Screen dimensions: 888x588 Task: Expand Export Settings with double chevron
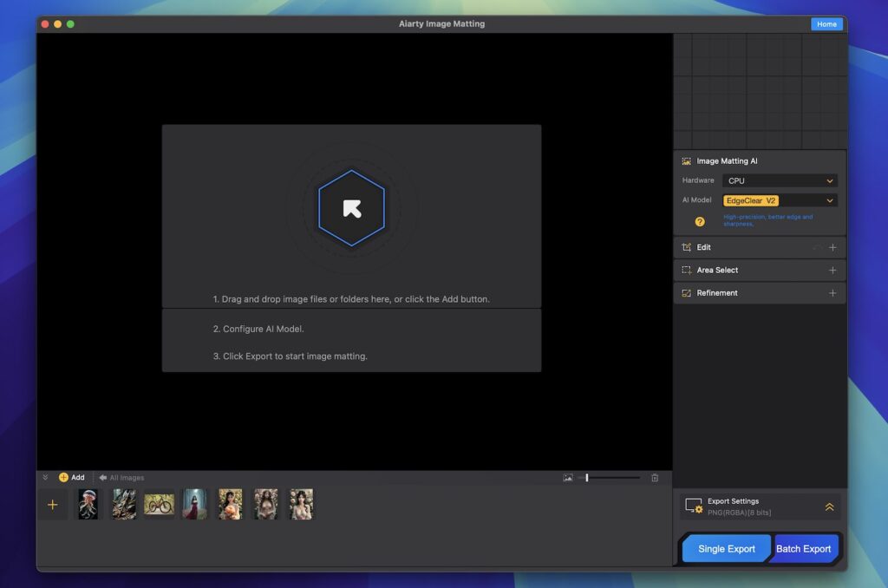pyautogui.click(x=828, y=507)
